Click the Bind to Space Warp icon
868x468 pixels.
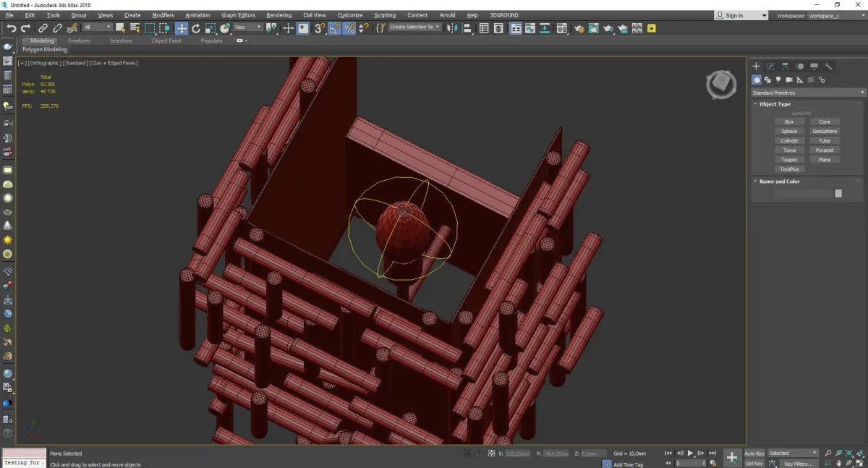[x=71, y=28]
